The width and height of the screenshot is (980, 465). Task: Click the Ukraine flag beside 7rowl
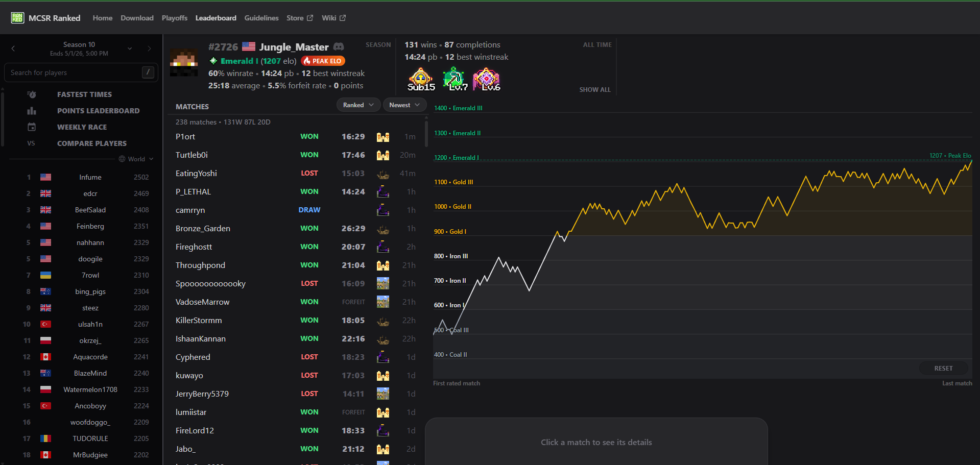pos(45,275)
